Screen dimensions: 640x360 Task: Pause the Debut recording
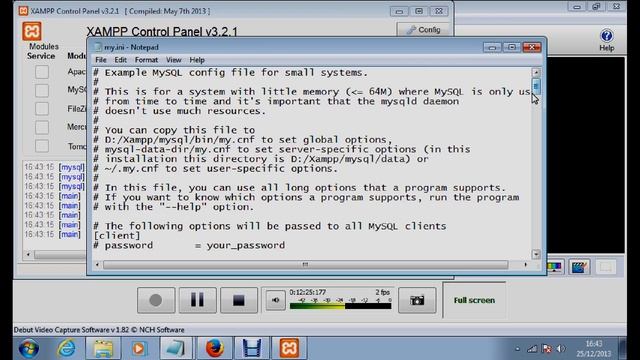pos(198,300)
